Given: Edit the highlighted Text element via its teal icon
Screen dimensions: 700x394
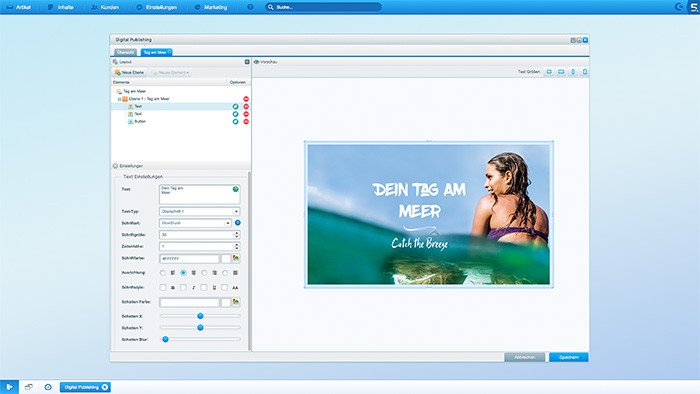Looking at the screenshot, I should click(x=235, y=107).
